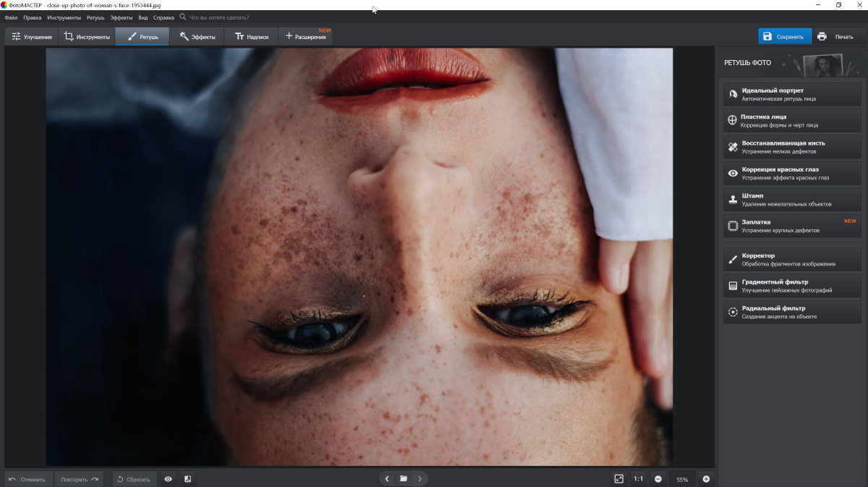The image size is (868, 487).
Task: Open the Файл menu
Action: [x=11, y=17]
